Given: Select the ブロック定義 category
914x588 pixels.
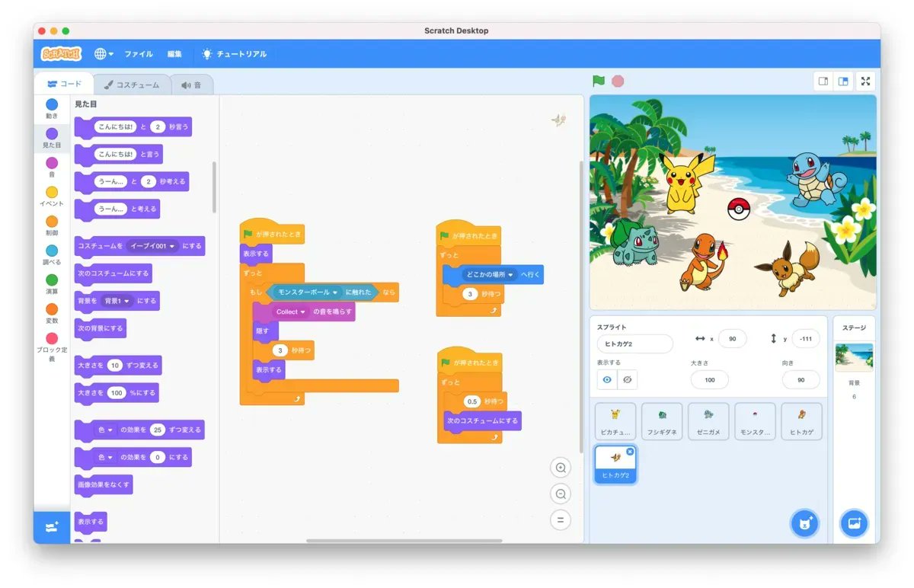Looking at the screenshot, I should [51, 347].
